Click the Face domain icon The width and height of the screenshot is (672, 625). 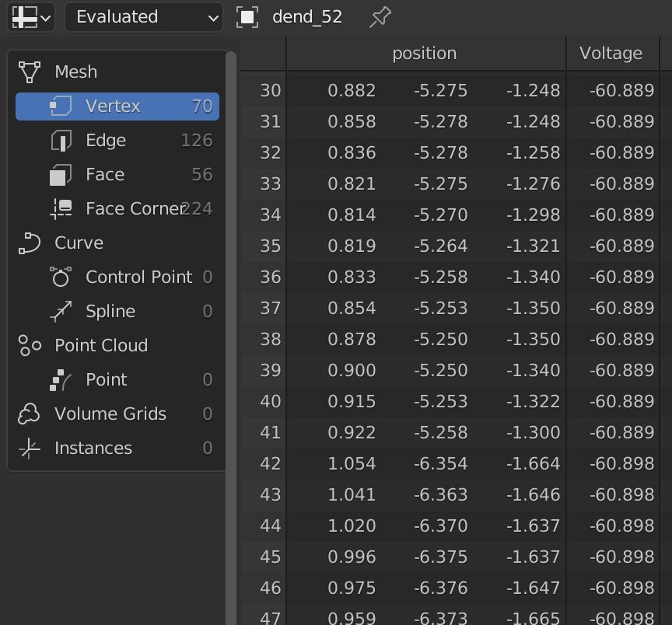(61, 175)
